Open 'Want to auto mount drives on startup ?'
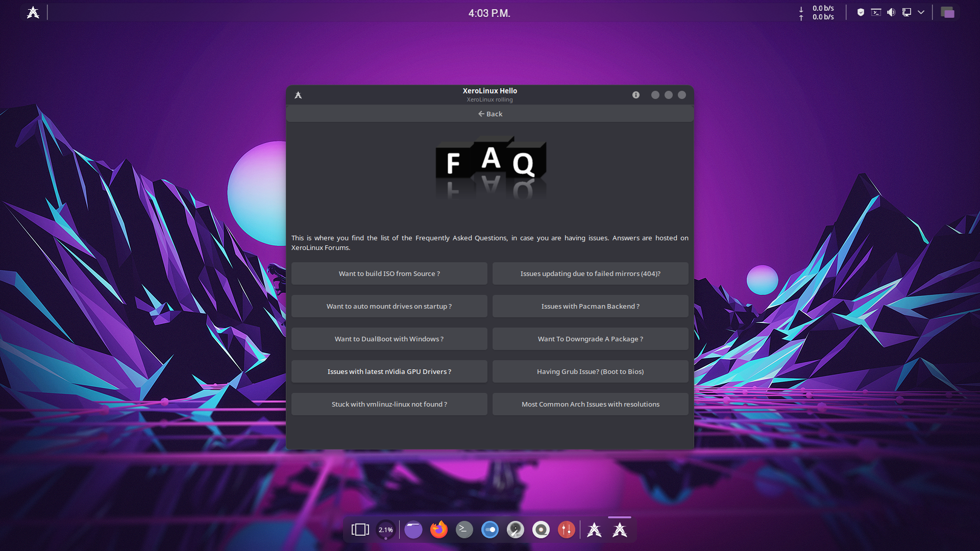The image size is (980, 551). coord(389,306)
